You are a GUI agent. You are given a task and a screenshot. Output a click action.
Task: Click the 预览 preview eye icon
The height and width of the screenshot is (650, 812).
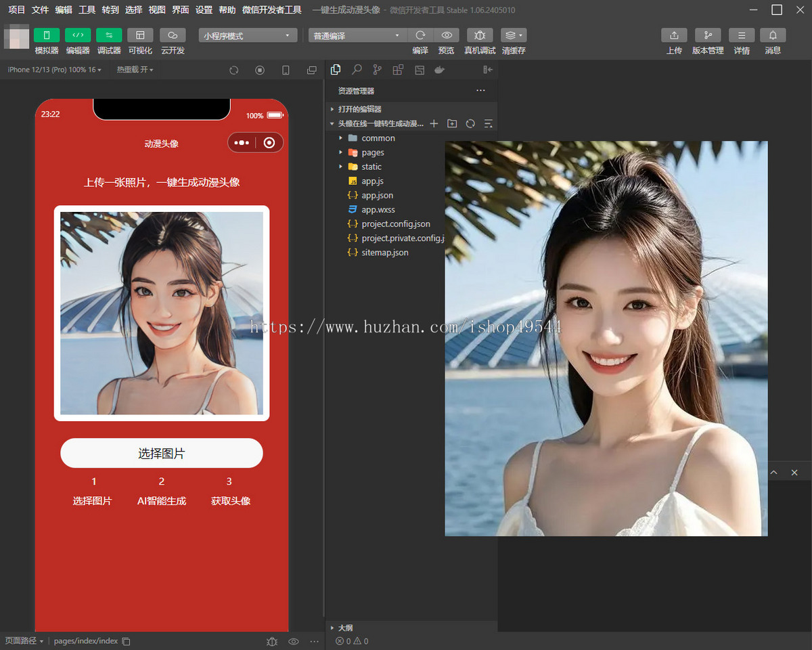(x=447, y=35)
